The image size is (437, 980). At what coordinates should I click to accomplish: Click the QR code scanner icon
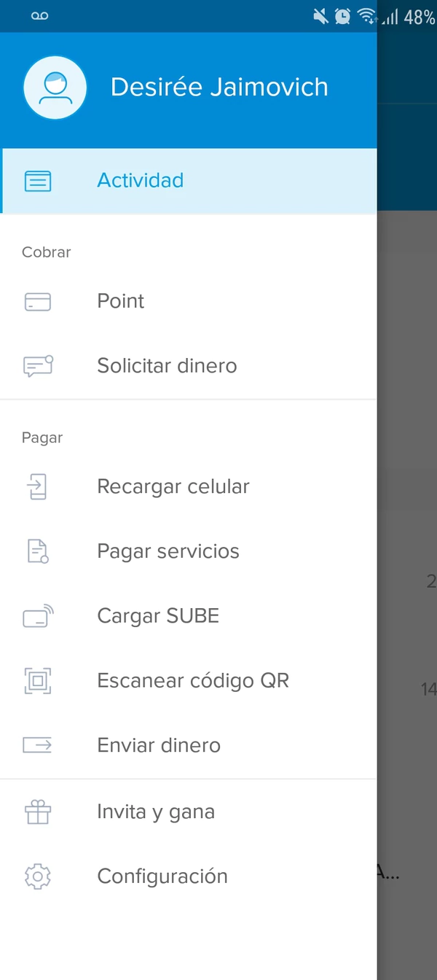38,680
